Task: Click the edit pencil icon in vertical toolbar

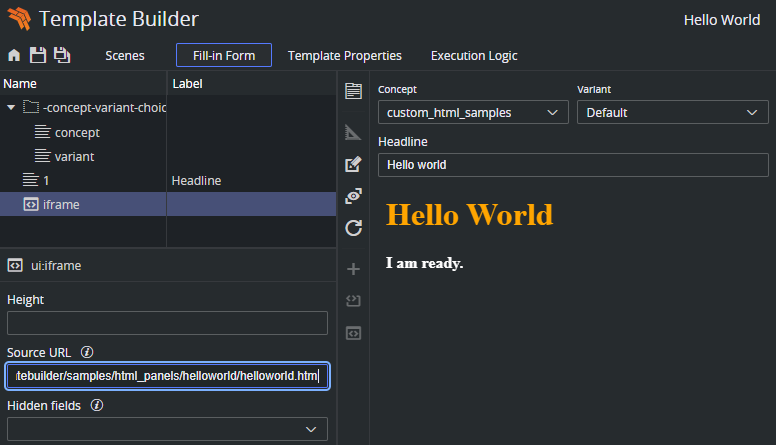Action: [x=353, y=164]
